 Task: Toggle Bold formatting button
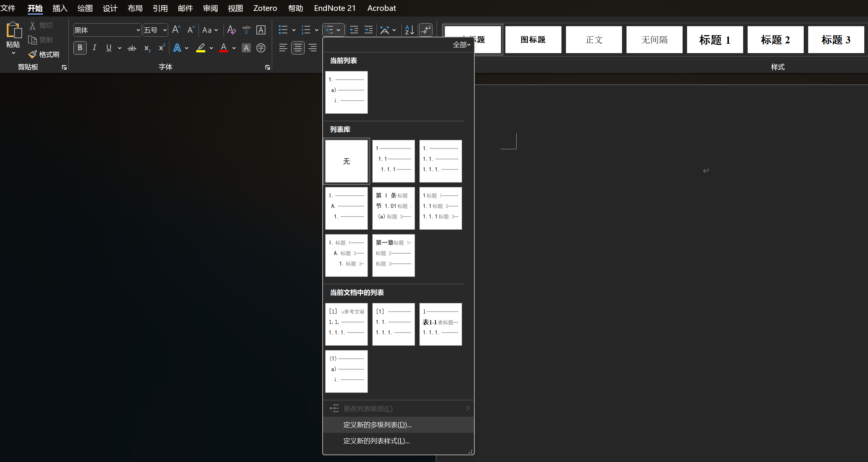click(x=80, y=48)
